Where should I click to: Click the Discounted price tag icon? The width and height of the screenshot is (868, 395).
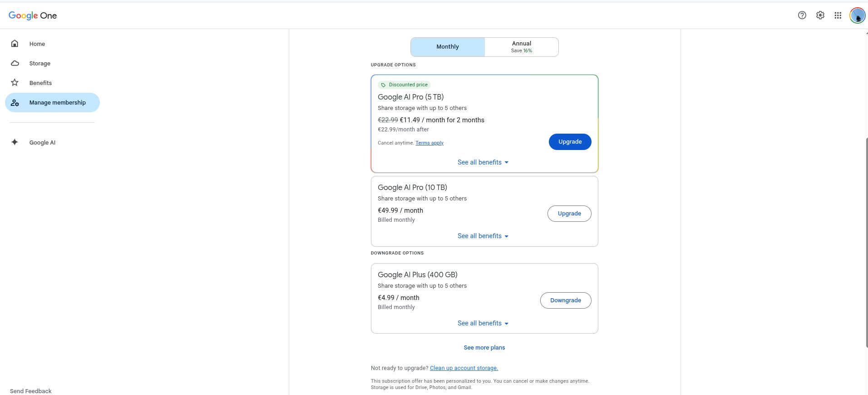383,85
